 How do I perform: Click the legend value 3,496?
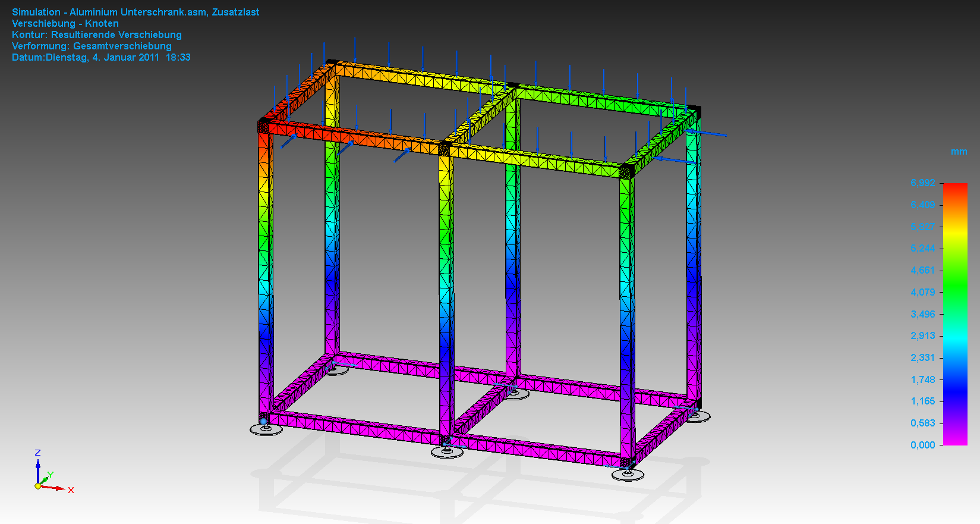(x=922, y=314)
